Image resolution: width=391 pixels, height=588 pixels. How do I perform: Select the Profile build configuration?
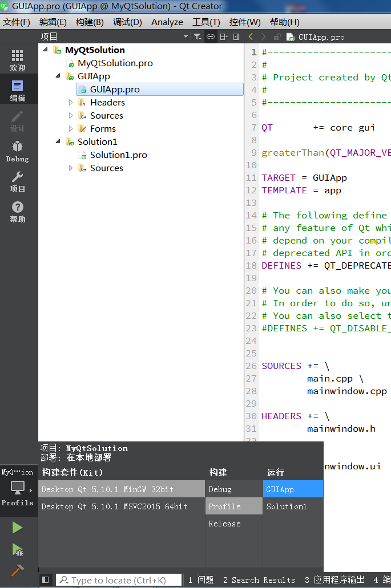234,506
